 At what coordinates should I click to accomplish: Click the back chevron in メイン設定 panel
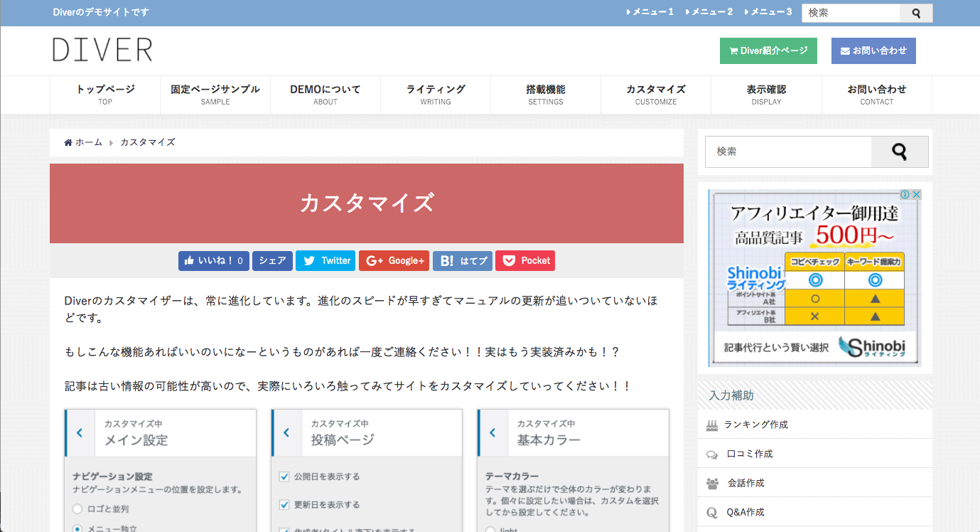(80, 432)
